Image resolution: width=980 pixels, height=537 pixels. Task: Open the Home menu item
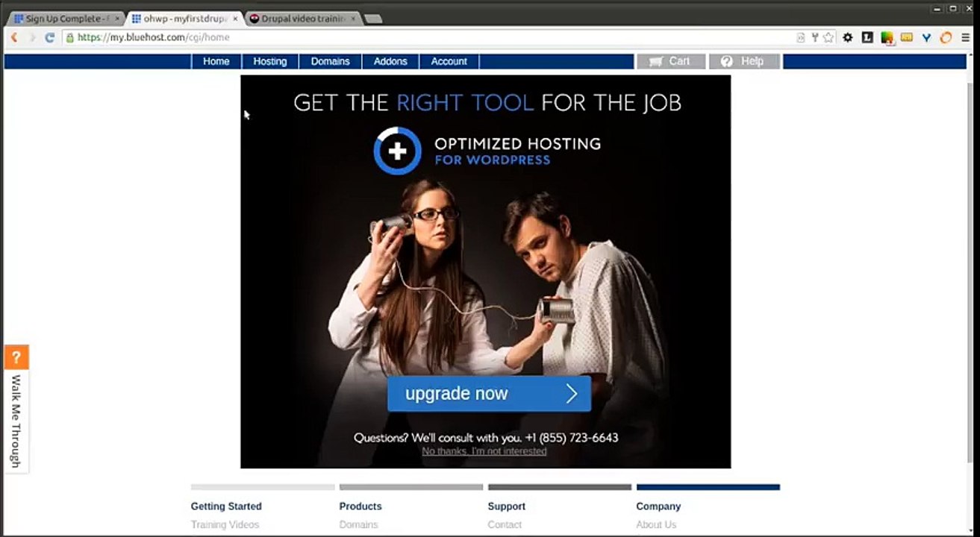(x=216, y=62)
